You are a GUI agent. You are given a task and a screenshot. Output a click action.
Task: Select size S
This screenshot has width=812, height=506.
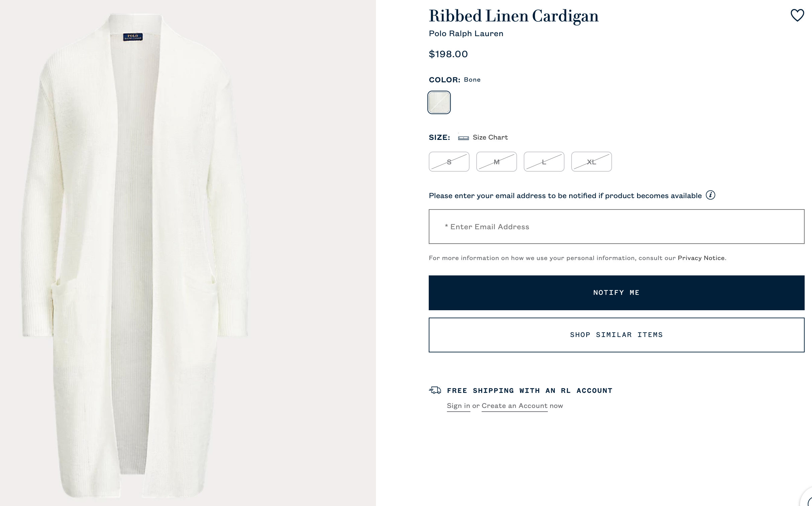click(x=449, y=162)
